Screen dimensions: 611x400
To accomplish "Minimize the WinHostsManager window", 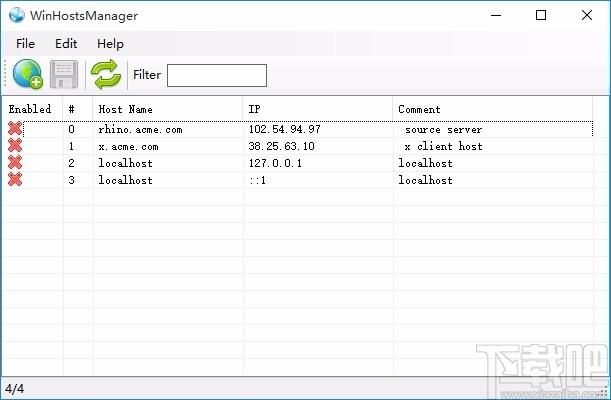I will pos(496,15).
